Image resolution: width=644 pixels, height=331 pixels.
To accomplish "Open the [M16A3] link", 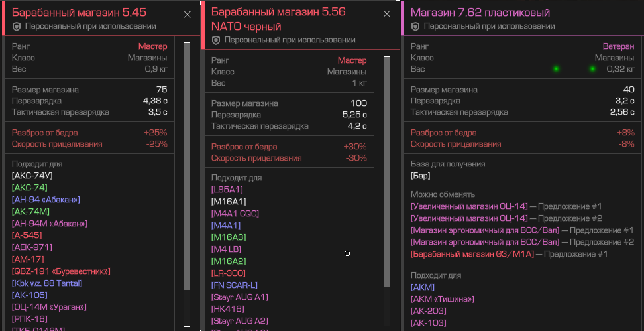I will pyautogui.click(x=229, y=237).
